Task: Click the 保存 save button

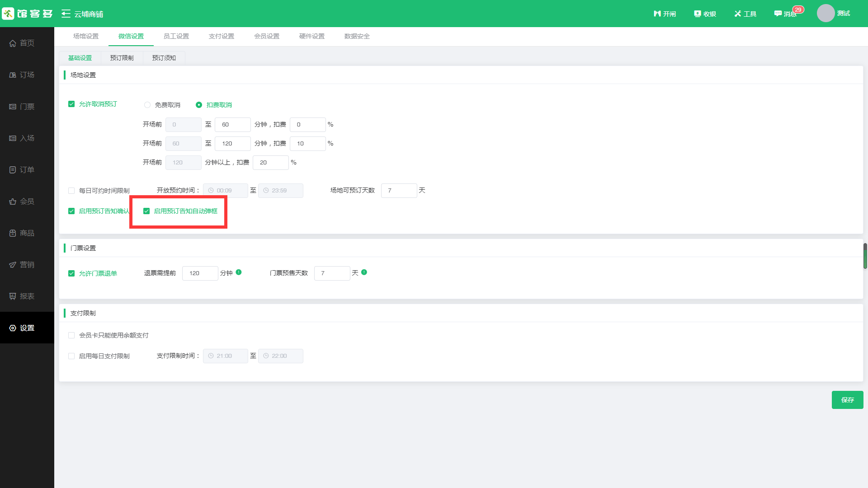Action: [847, 400]
